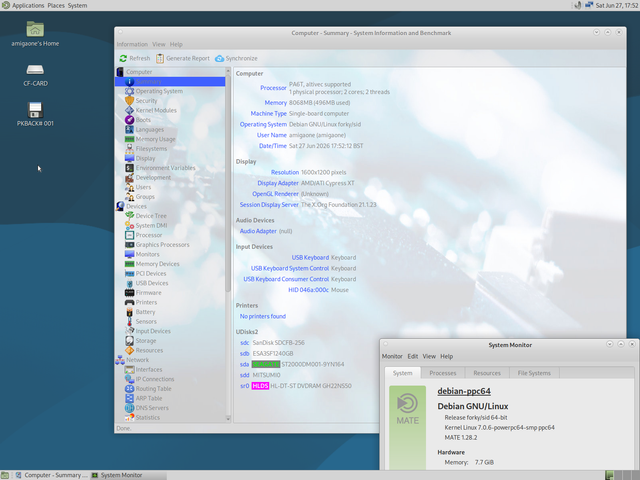The width and height of the screenshot is (640, 480).
Task: Switch to the Resources tab in System Monitor
Action: [487, 373]
